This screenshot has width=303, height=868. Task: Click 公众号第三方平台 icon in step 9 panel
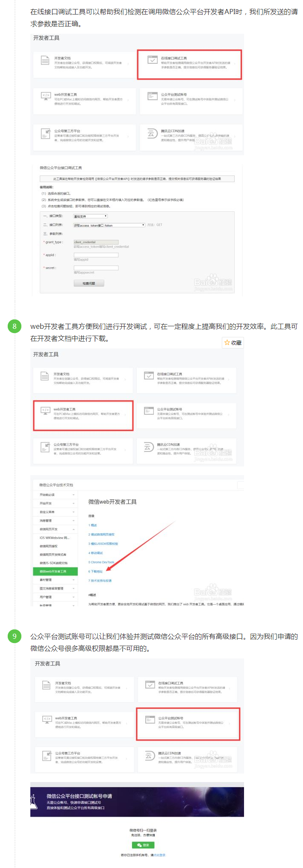click(47, 756)
